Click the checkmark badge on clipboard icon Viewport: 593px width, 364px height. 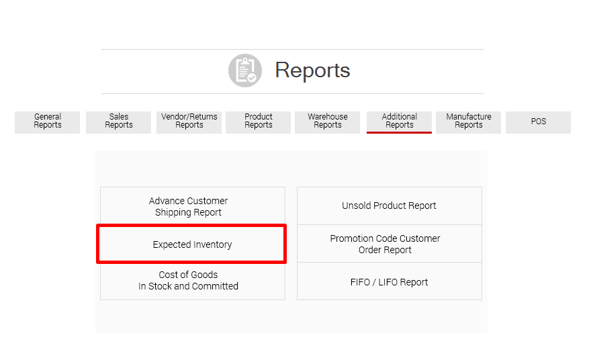252,78
